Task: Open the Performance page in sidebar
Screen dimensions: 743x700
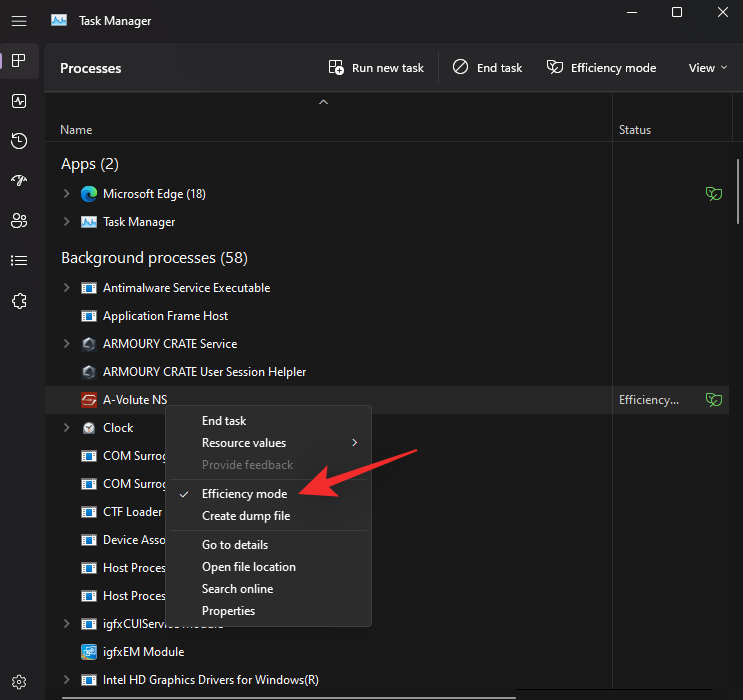Action: coord(19,101)
